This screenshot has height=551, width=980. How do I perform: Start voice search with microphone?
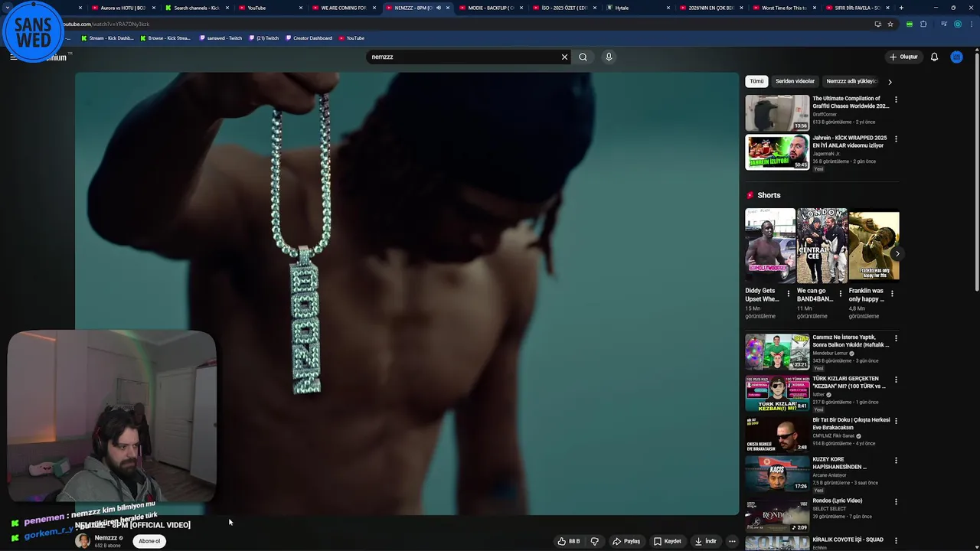(609, 57)
